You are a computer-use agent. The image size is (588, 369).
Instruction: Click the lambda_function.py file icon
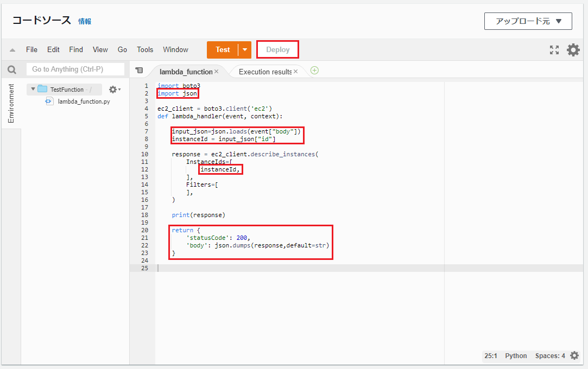pyautogui.click(x=49, y=101)
